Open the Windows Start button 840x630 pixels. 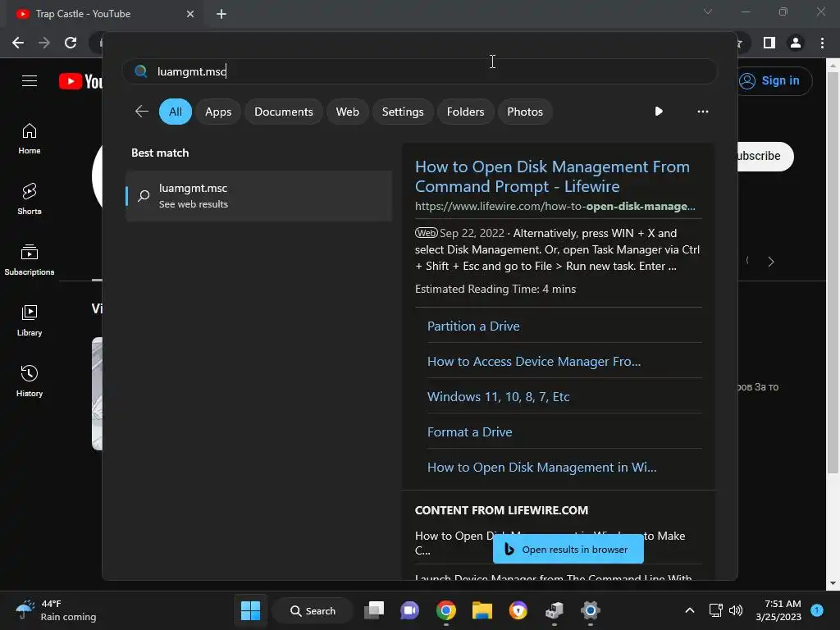pos(250,610)
